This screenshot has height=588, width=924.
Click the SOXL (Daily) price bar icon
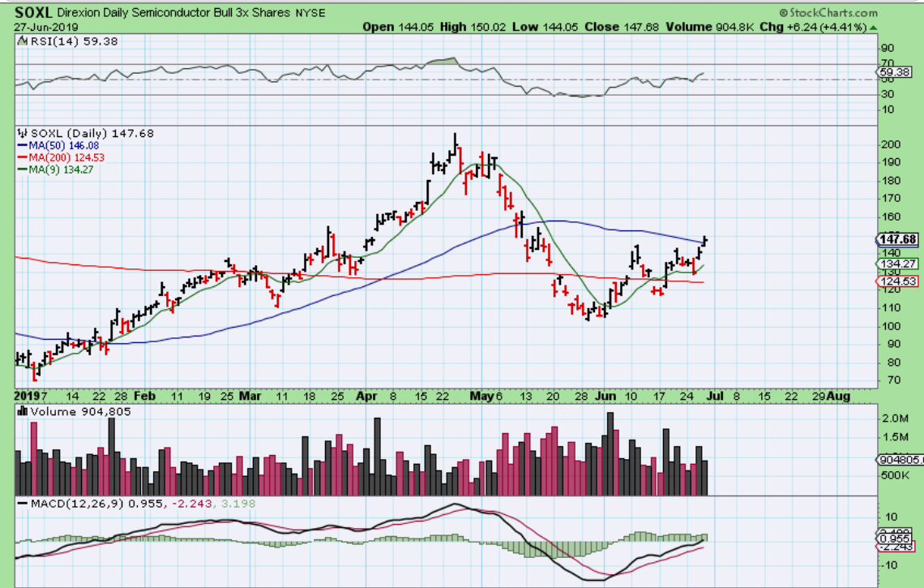pyautogui.click(x=23, y=133)
